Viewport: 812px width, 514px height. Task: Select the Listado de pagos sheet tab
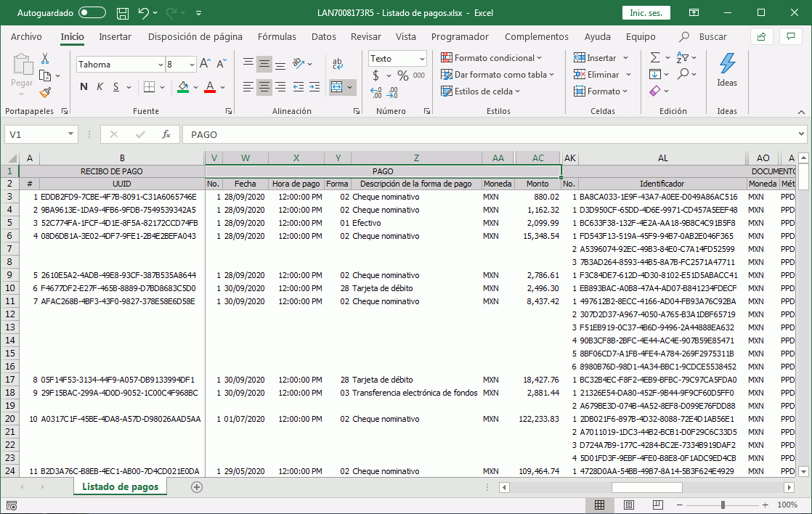pyautogui.click(x=120, y=486)
